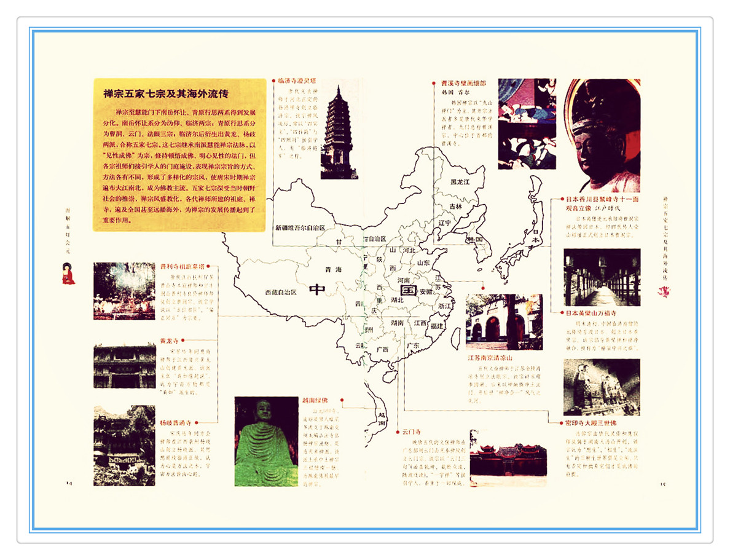Select the 万福寺 temple corridor photo
730x560 pixels.
(x=602, y=277)
